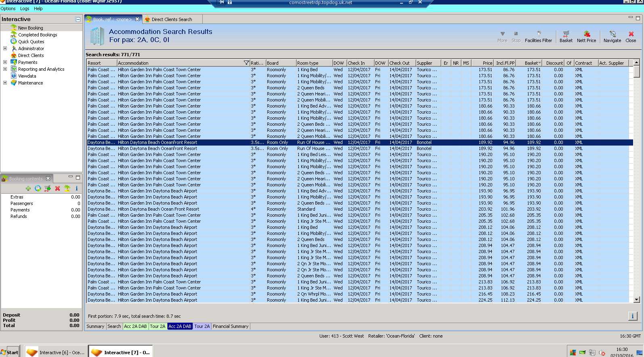Sort results by Price column header
The height and width of the screenshot is (357, 644).
click(482, 63)
